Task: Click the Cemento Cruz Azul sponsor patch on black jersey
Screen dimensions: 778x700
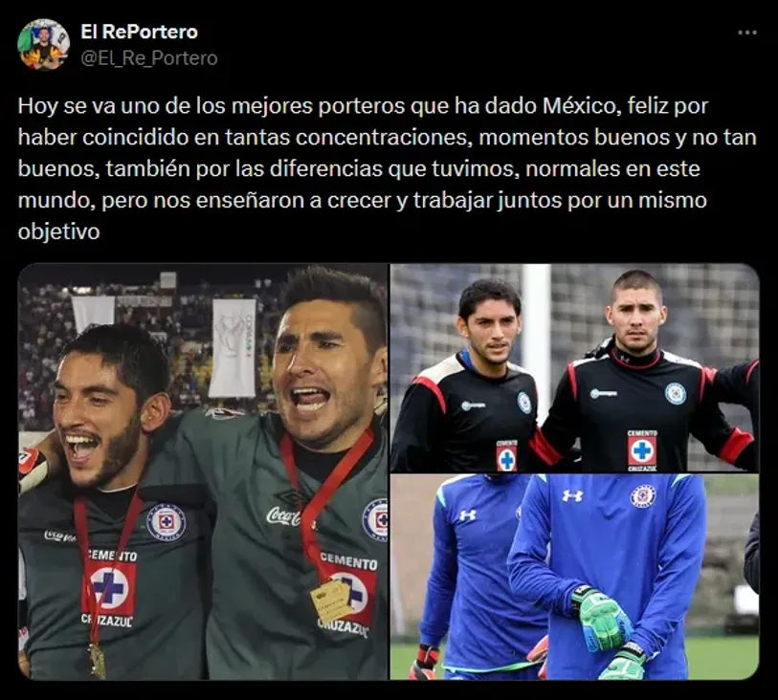Action: tap(642, 450)
